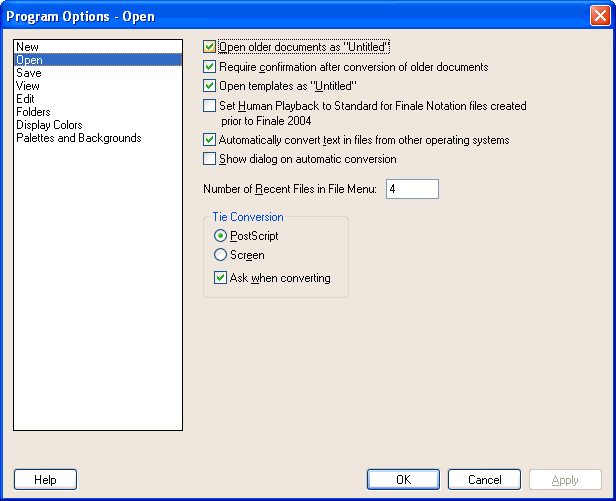Select Palettes and Backgrounds

tap(98, 138)
